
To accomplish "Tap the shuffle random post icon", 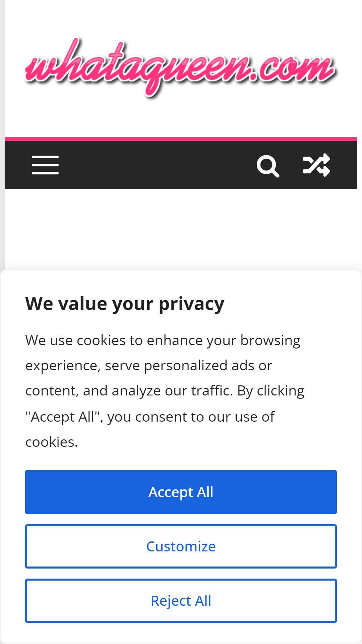I will tap(317, 165).
